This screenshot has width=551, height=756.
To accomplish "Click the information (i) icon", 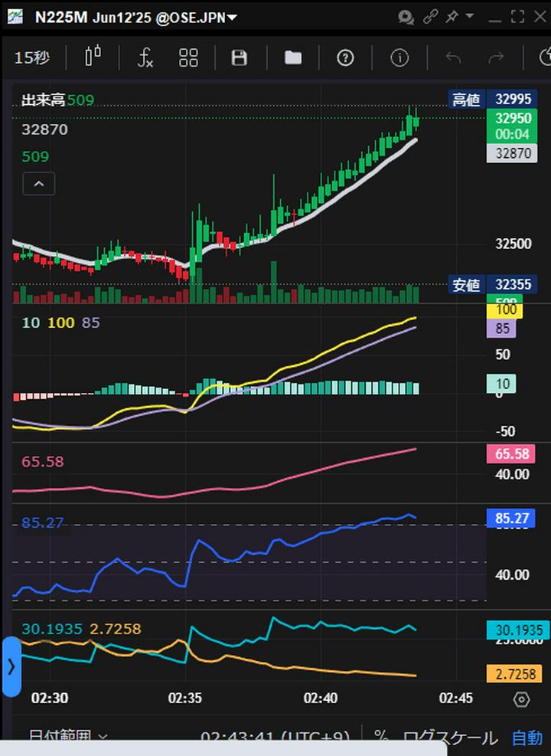I will 399,57.
